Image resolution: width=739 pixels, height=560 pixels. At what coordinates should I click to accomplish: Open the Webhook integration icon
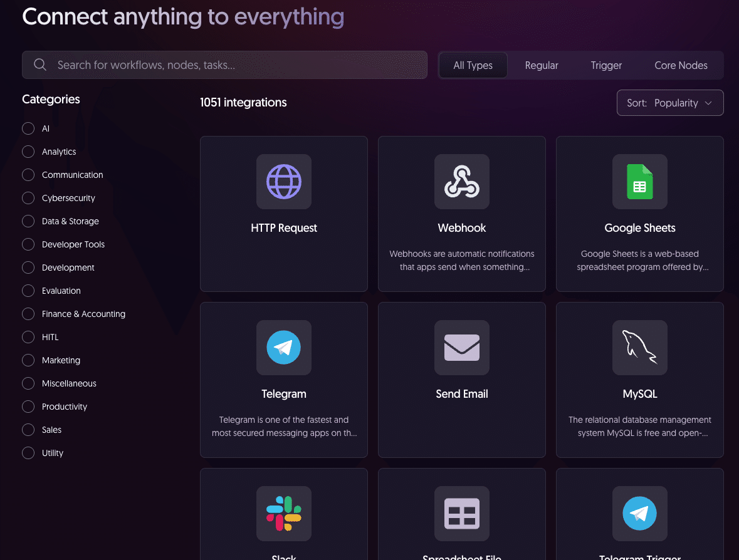coord(461,182)
